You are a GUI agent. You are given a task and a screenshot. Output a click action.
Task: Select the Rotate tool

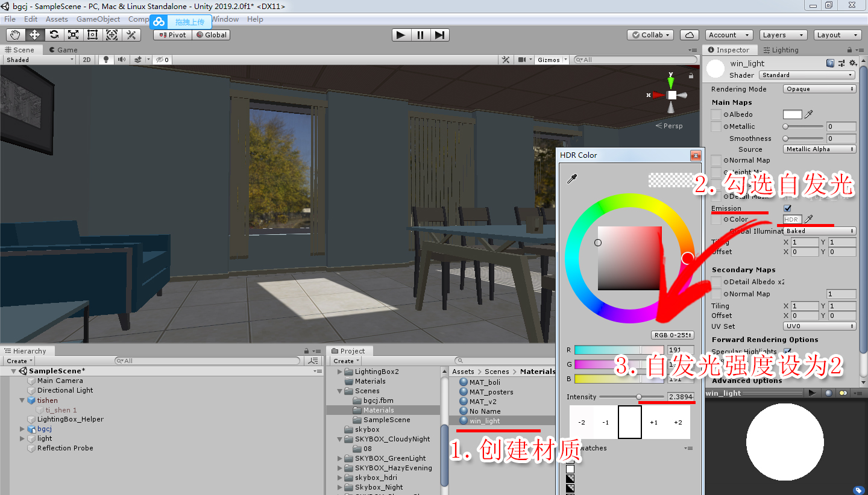pyautogui.click(x=54, y=35)
